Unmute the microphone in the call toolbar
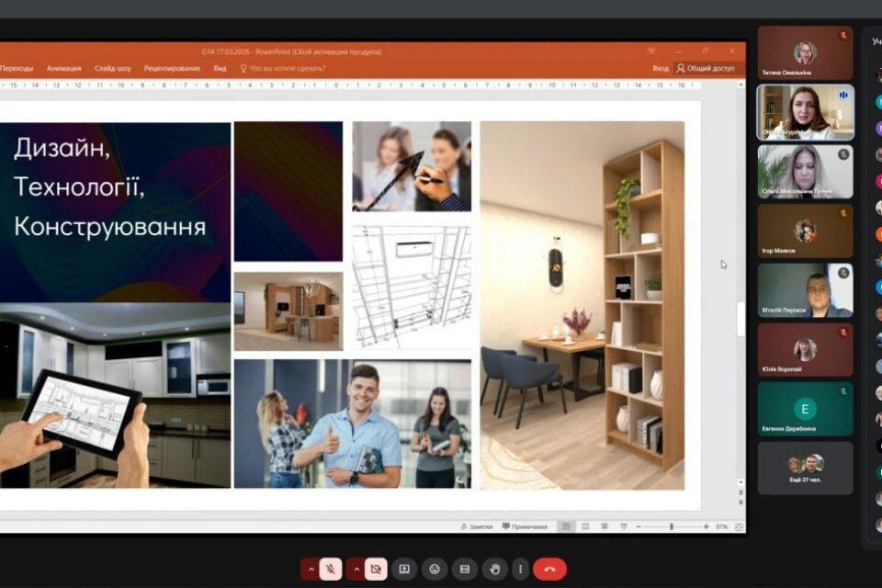The height and width of the screenshot is (588, 882). coord(331,570)
